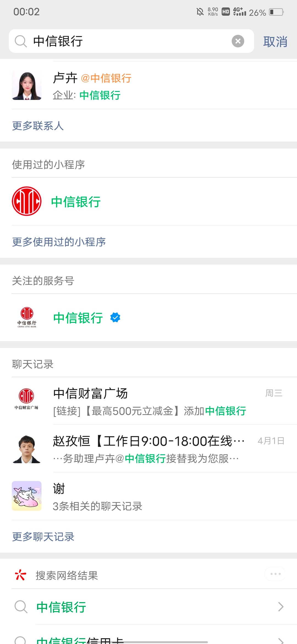This screenshot has height=644, width=297.
Task: Tap the 中信银行 service account logo
Action: tap(27, 317)
